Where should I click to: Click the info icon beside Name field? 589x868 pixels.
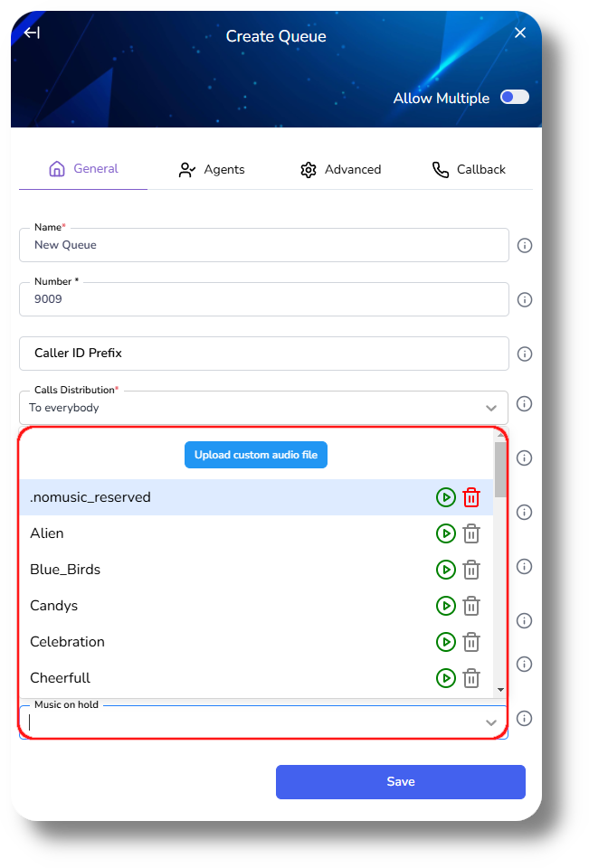click(x=524, y=245)
